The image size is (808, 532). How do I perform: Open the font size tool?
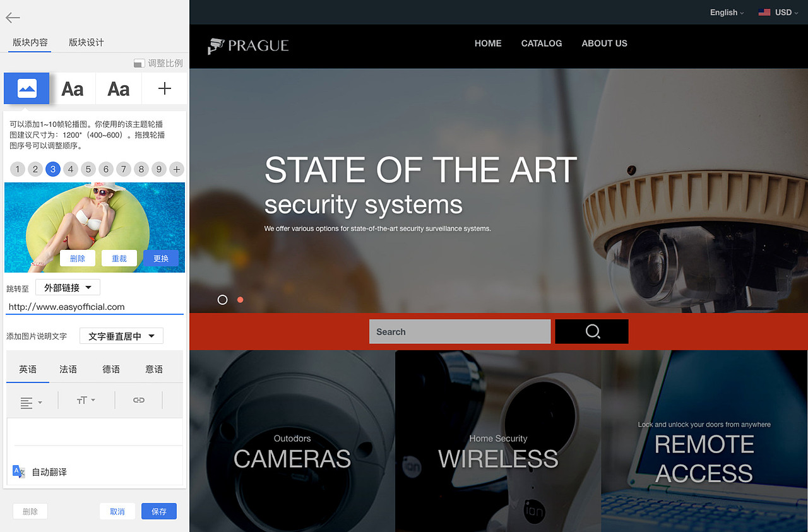pos(85,400)
